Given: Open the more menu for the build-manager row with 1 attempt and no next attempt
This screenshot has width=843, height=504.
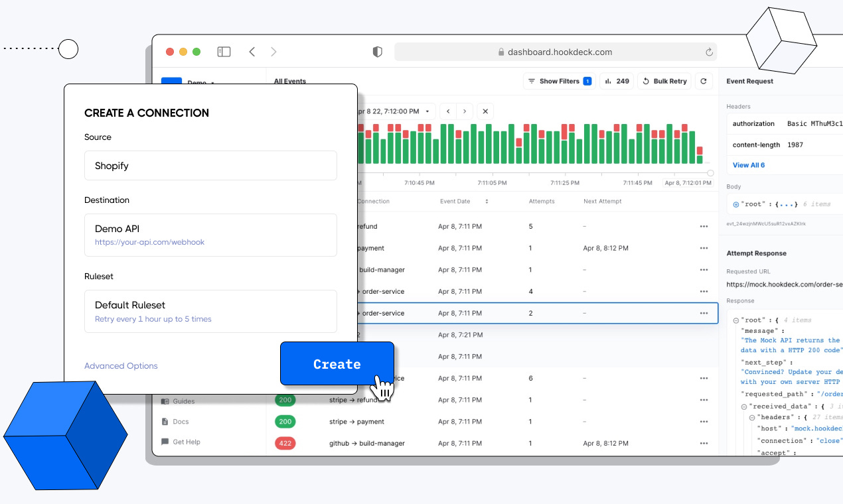Looking at the screenshot, I should click(x=704, y=270).
